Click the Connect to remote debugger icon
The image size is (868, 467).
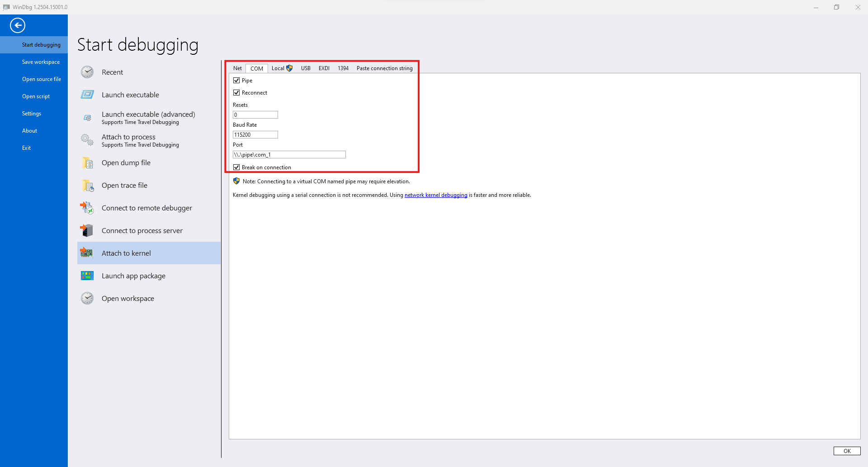tap(87, 208)
